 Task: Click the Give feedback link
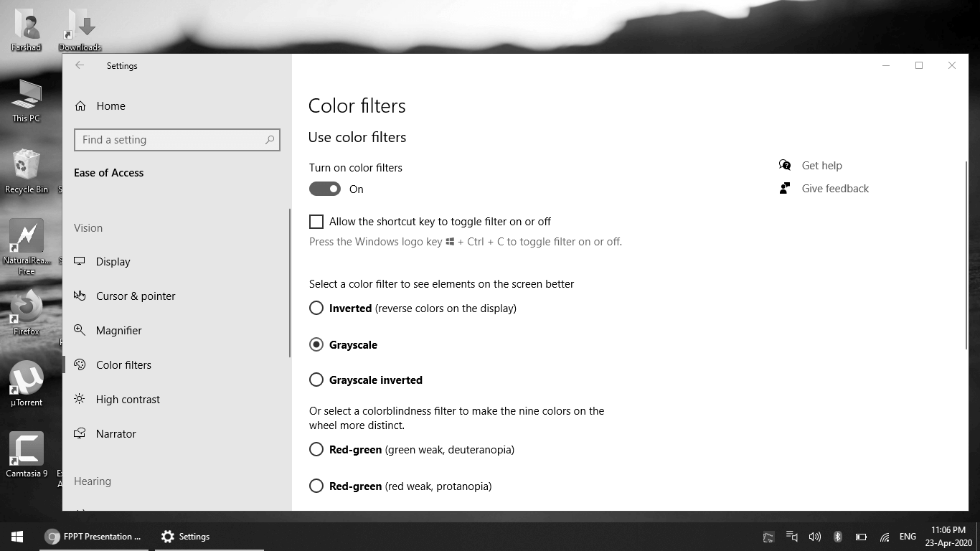tap(835, 189)
